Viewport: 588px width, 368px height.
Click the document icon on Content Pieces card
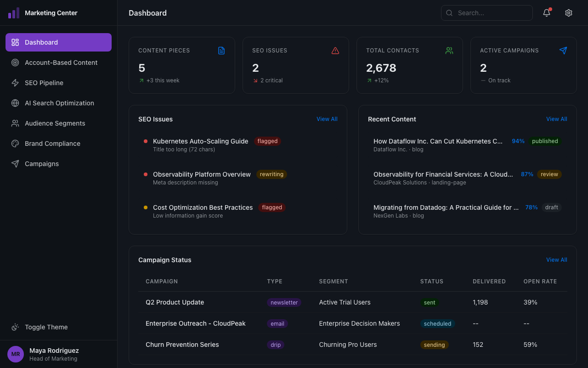point(221,51)
